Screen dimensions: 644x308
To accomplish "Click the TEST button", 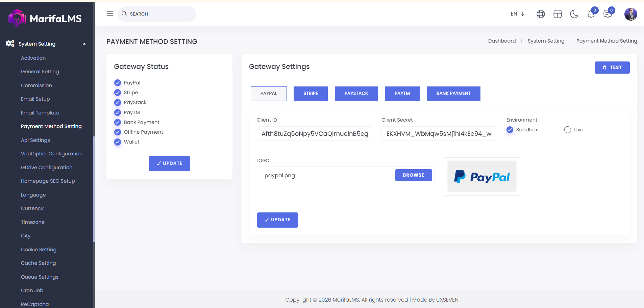I will [x=612, y=68].
